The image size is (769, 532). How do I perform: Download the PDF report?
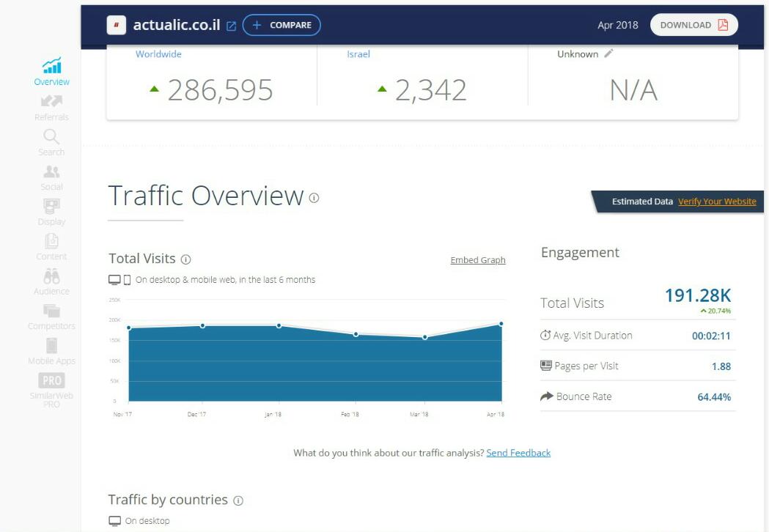point(693,25)
